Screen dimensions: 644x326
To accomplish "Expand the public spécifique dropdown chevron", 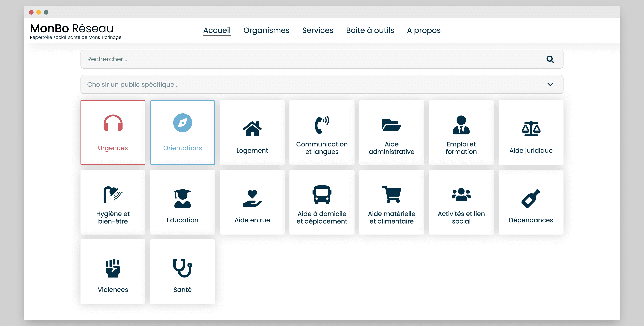I will coord(550,84).
